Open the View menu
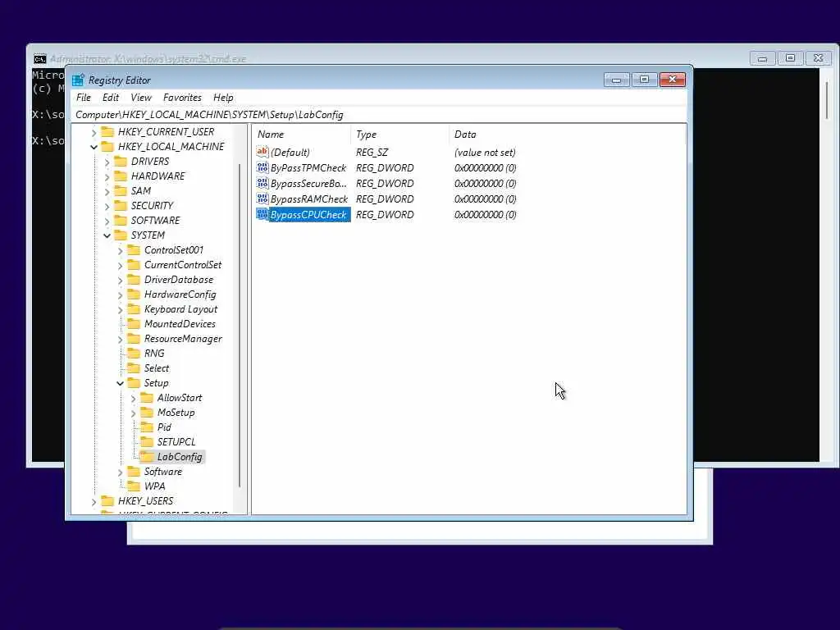The image size is (840, 630). [x=141, y=98]
